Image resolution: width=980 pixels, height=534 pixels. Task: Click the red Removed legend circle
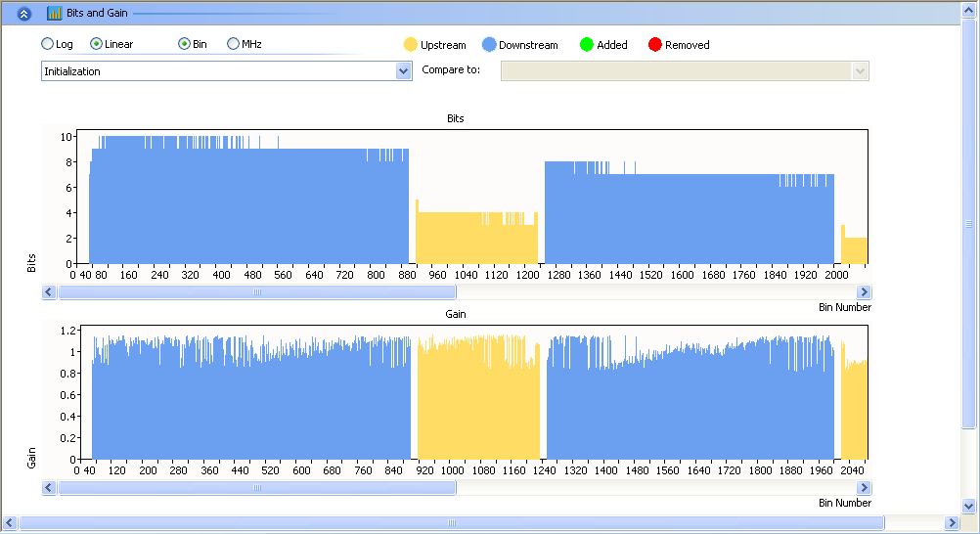655,45
